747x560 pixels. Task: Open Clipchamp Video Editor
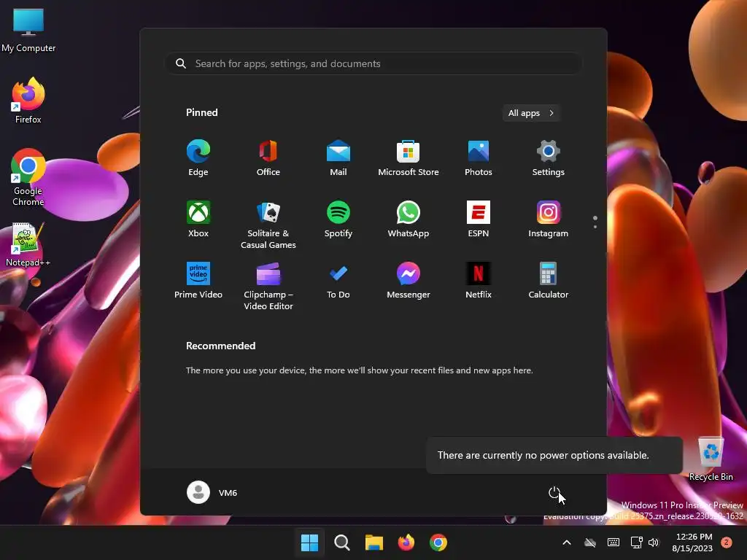click(x=268, y=286)
